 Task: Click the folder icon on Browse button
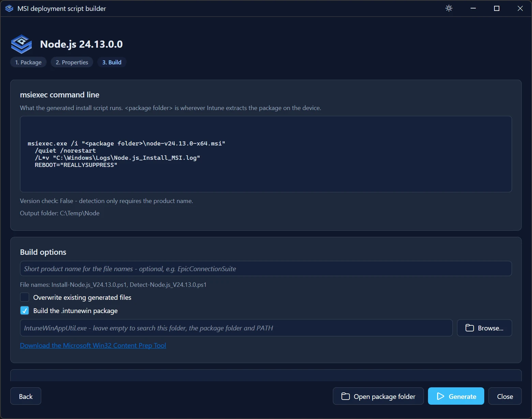[470, 328]
